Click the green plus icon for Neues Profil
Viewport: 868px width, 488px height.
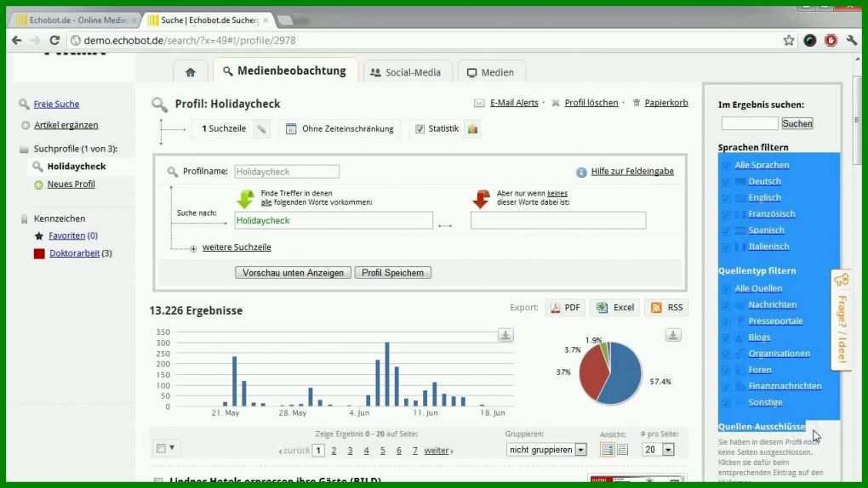tap(38, 184)
